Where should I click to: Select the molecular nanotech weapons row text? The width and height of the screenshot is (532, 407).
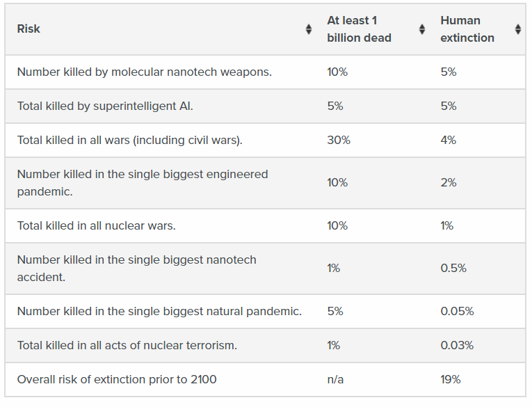point(144,72)
